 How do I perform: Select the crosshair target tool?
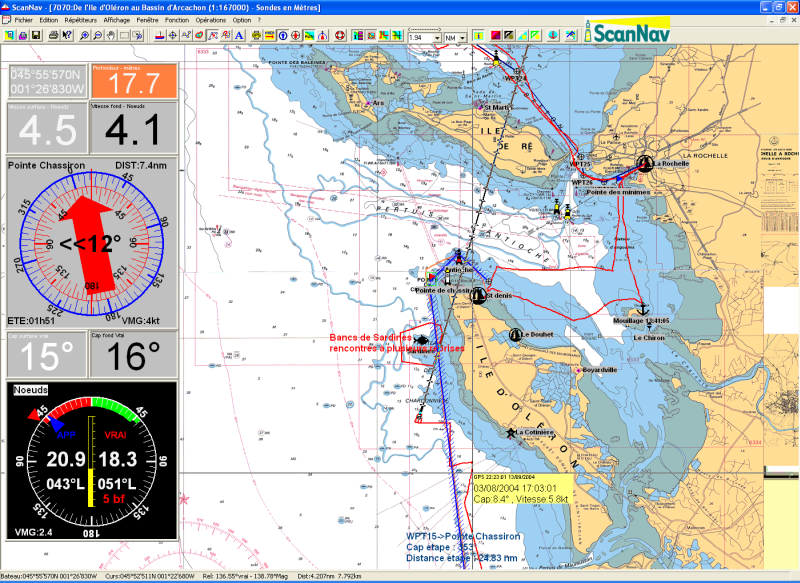click(x=173, y=35)
